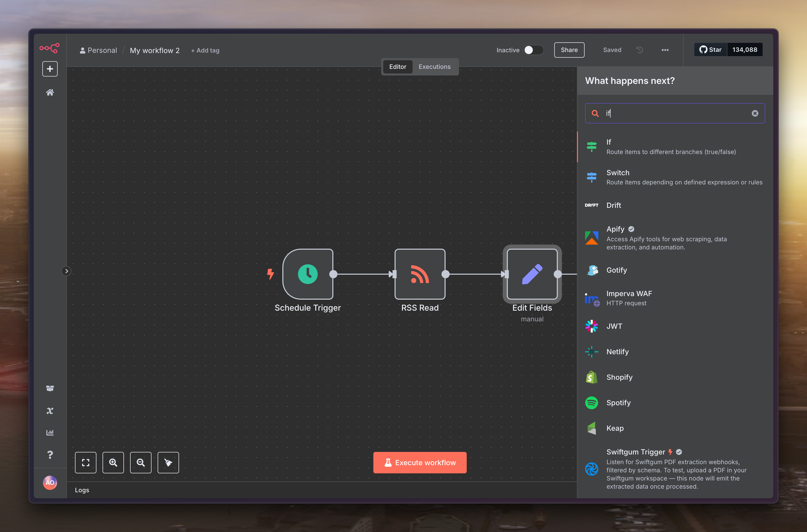Expand the collapsed left sidebar chevron
The image size is (807, 532).
pyautogui.click(x=67, y=271)
